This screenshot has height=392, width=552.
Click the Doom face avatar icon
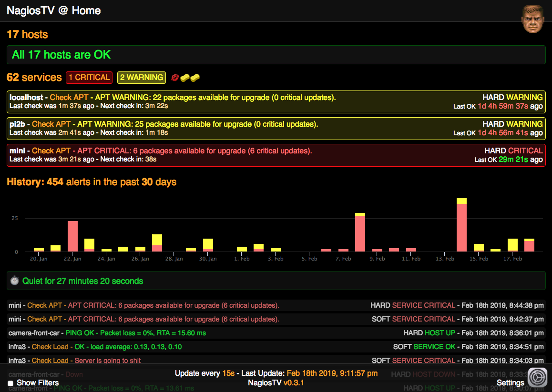532,20
